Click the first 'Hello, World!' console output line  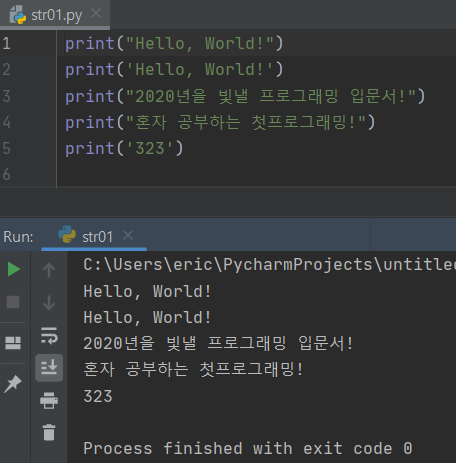(x=147, y=291)
